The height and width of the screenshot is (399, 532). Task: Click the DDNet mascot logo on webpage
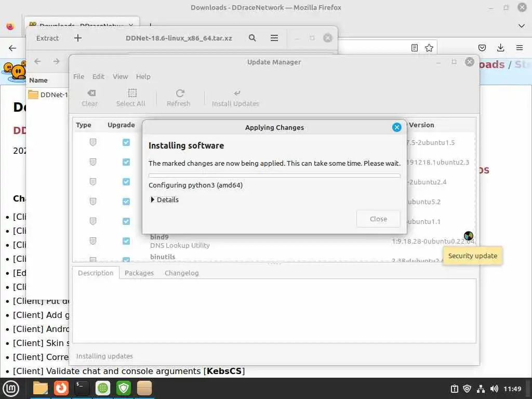(14, 72)
